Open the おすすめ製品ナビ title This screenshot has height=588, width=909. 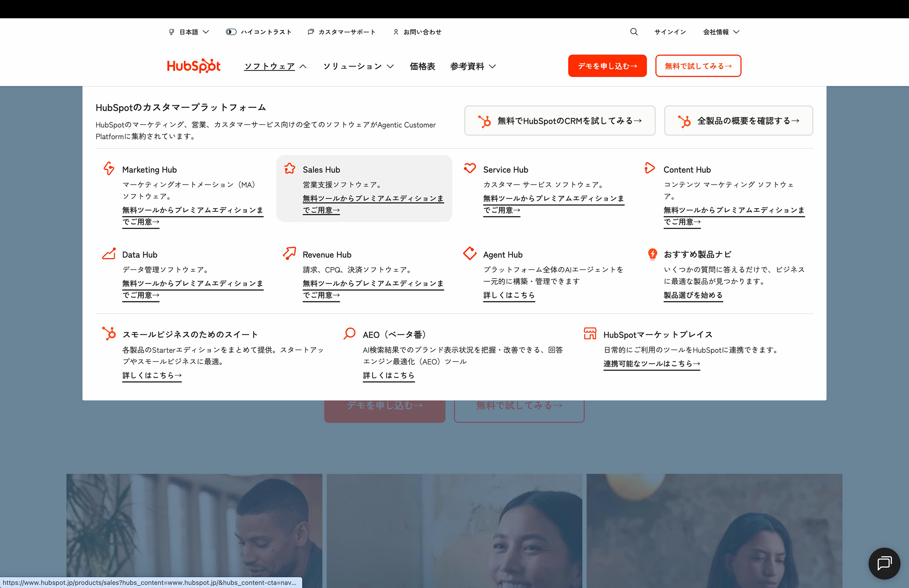(698, 254)
